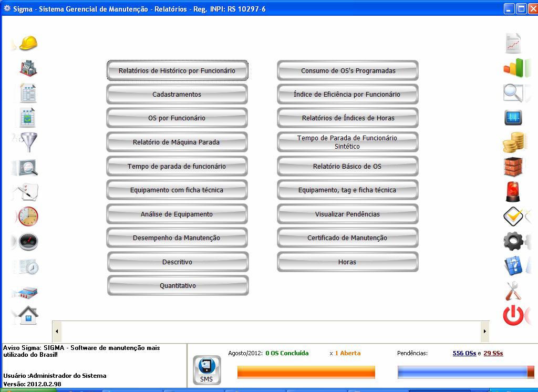Click Equipamento, tag e ficha técnica
This screenshot has height=392, width=538.
[x=348, y=190]
